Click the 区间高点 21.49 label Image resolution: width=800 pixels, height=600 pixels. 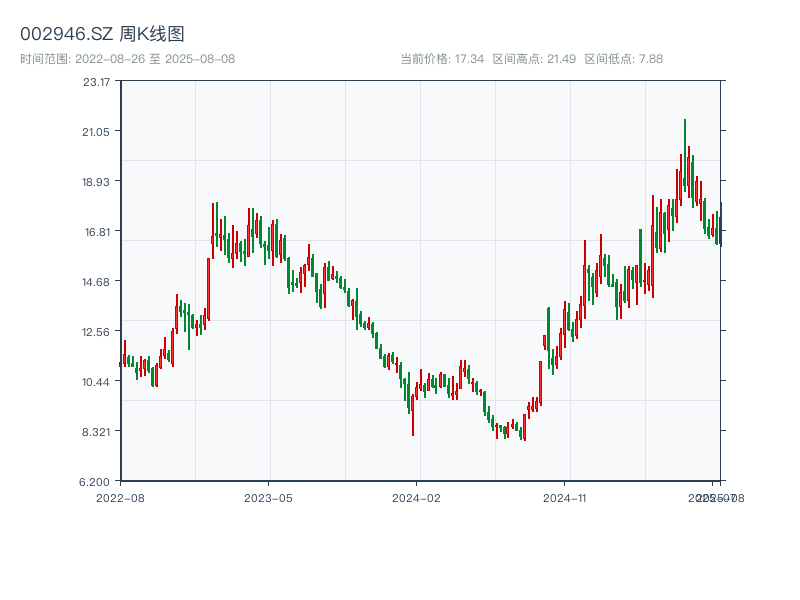coord(534,59)
